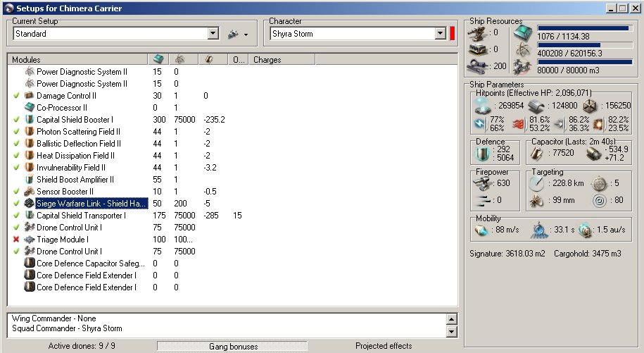
Task: Click the Charges column header
Action: [x=282, y=60]
